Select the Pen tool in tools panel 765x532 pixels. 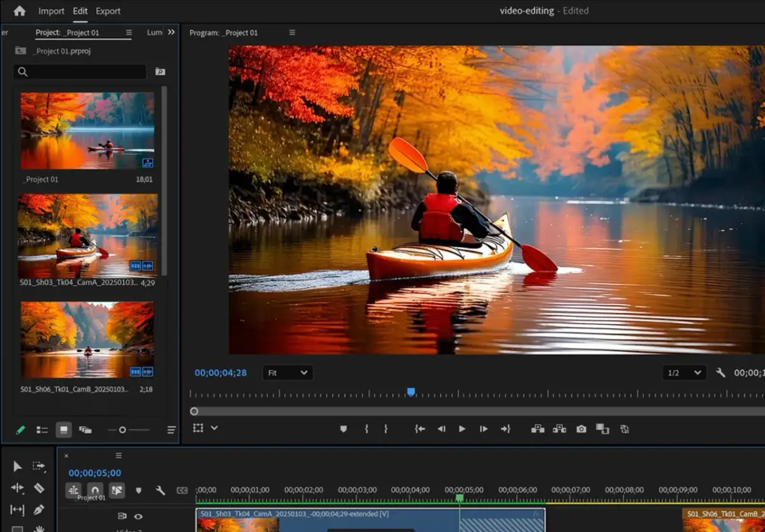click(x=39, y=510)
